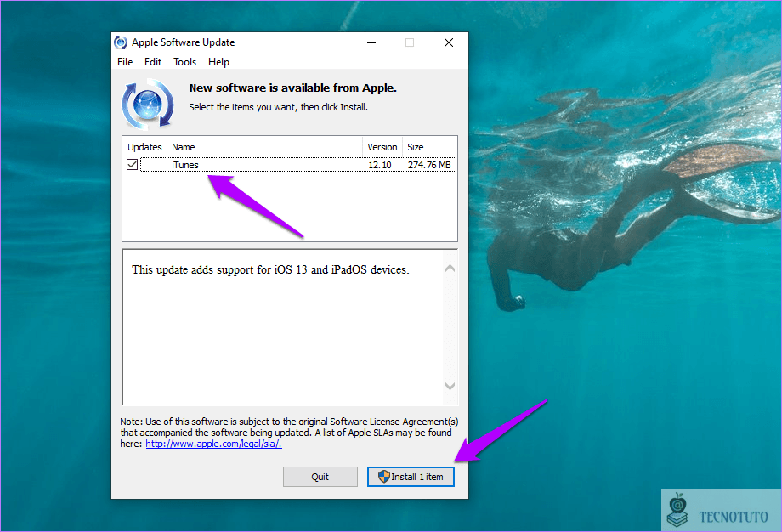Minimize the Apple Software Update window
This screenshot has height=532, width=782.
click(x=371, y=42)
